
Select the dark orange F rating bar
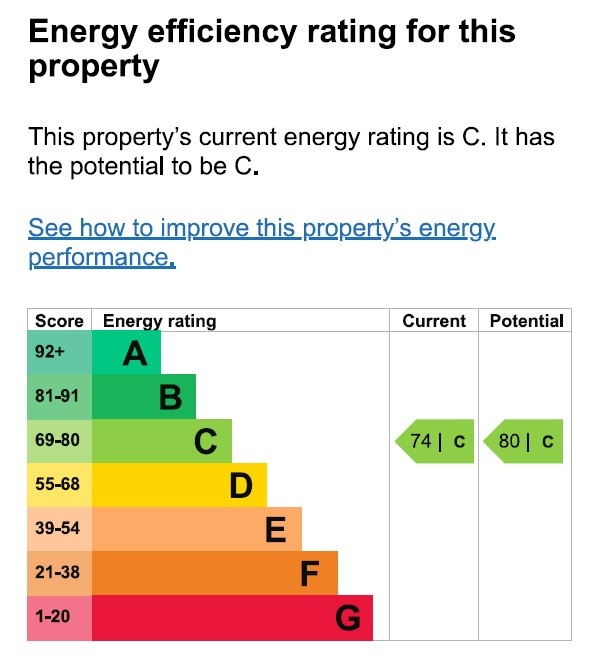(x=214, y=573)
